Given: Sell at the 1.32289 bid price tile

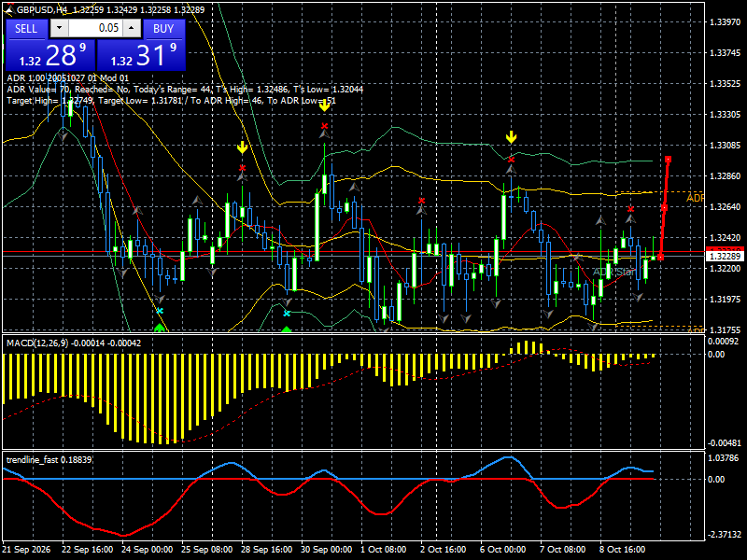Looking at the screenshot, I should [50, 55].
